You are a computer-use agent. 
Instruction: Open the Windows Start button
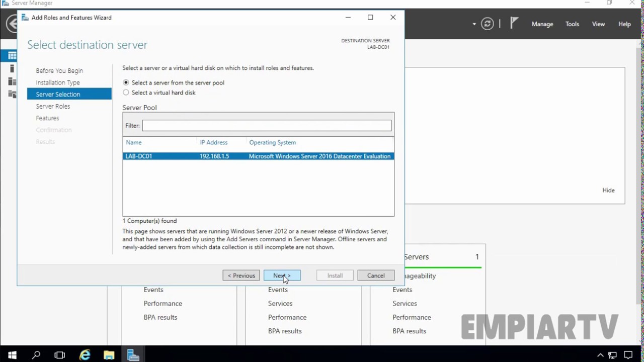coord(12,355)
